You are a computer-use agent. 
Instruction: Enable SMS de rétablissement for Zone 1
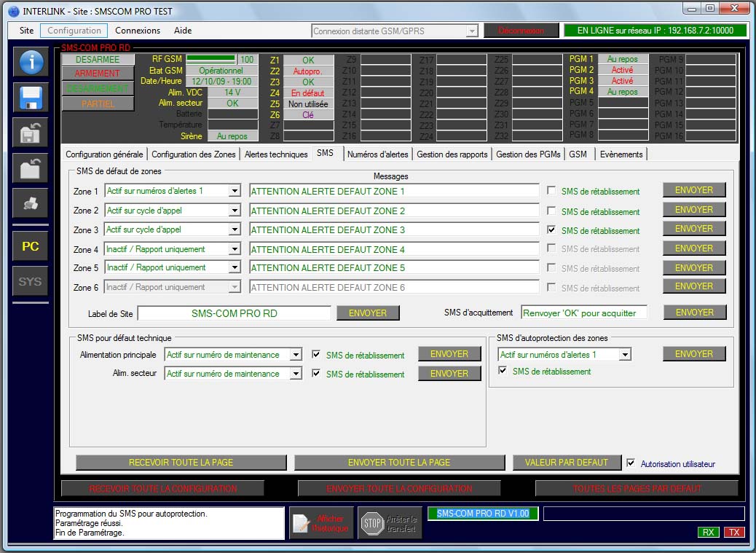(551, 190)
